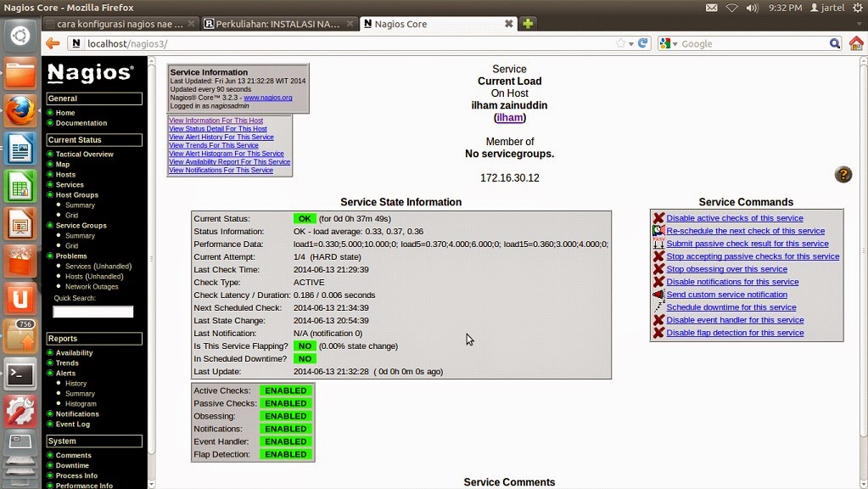
Task: Open Terminal from the Ubuntu launcher
Action: coord(20,374)
